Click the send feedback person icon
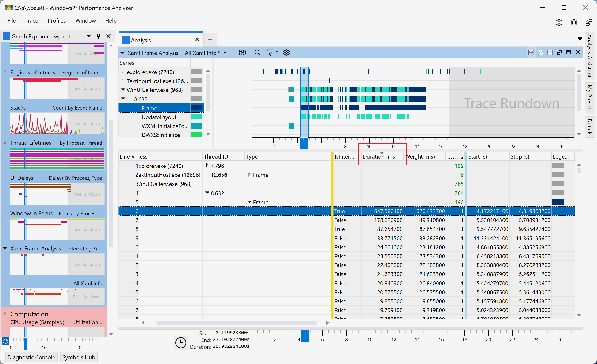Screen dimensions: 597x364 pyautogui.click(x=589, y=22)
